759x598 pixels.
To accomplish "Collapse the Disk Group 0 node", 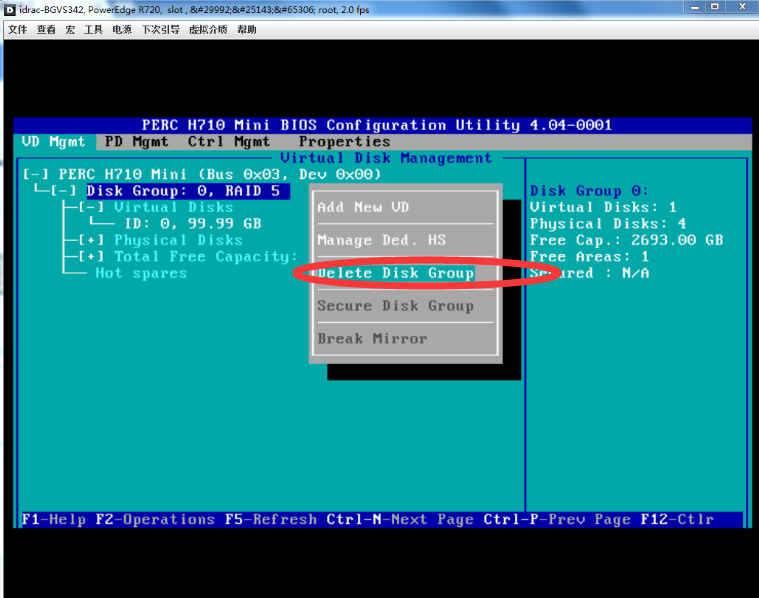I will click(x=63, y=191).
